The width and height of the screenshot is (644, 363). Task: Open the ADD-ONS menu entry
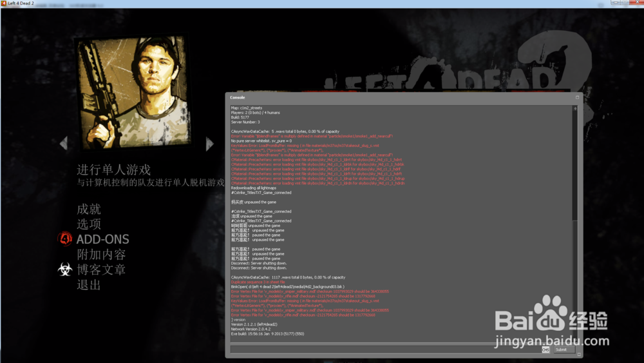coord(102,239)
